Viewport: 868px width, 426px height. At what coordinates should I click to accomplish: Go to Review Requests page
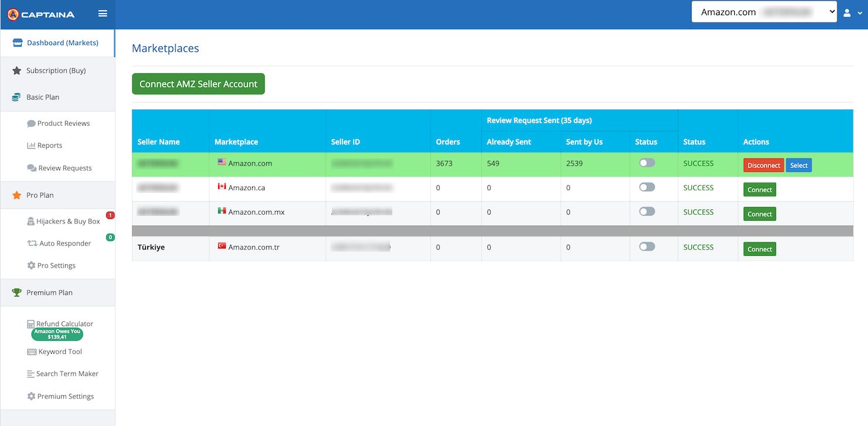pos(65,168)
